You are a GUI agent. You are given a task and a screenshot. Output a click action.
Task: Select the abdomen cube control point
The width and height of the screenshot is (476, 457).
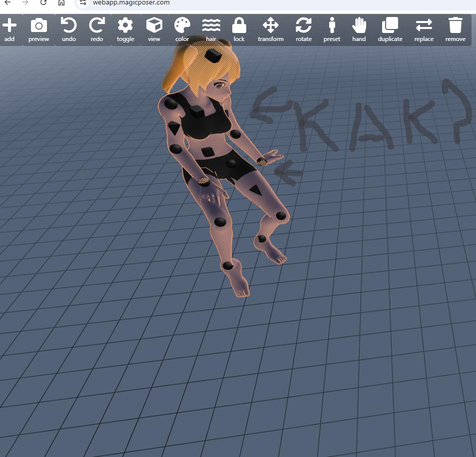tap(208, 152)
